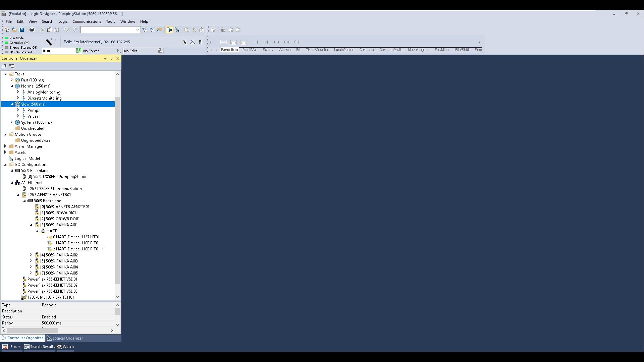Toggle the Logical Organizer toolbar icon

177,30
